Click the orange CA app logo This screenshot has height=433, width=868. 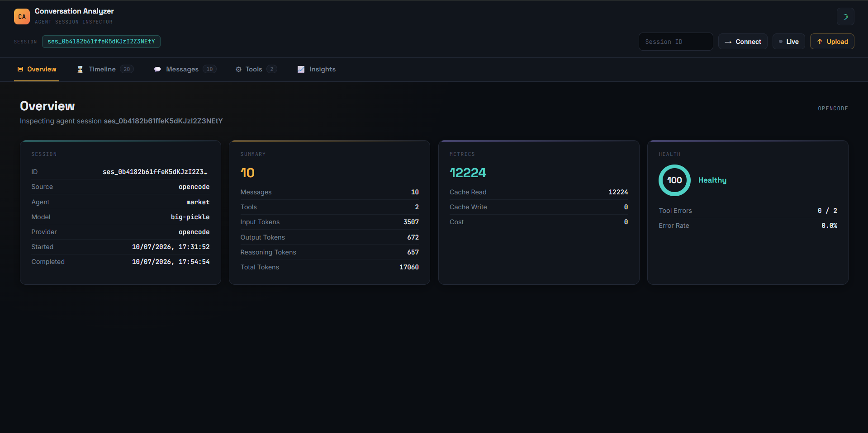[22, 17]
